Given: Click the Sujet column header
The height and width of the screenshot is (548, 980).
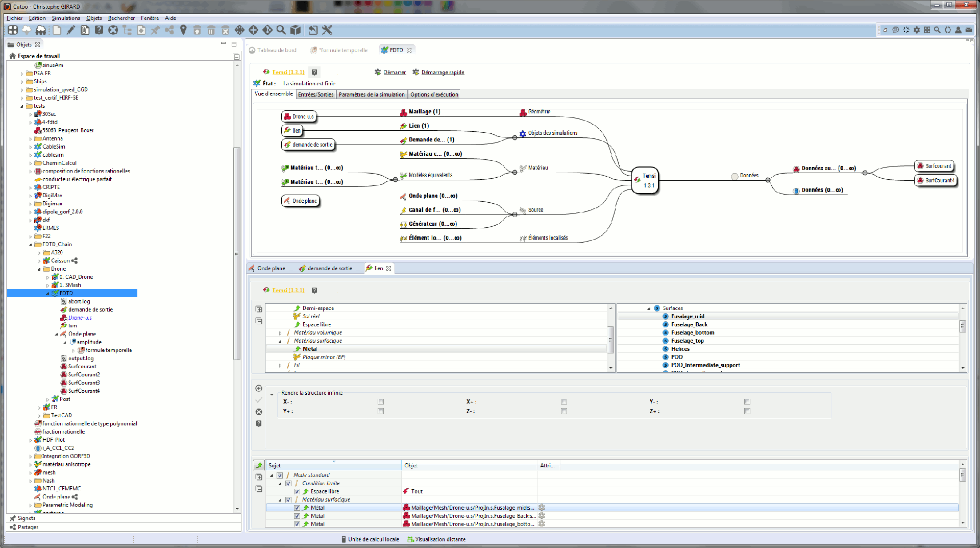Looking at the screenshot, I should (334, 465).
